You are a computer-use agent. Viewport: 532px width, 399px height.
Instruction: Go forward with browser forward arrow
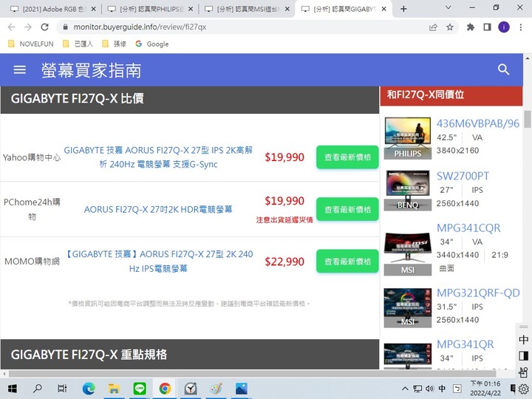click(28, 27)
